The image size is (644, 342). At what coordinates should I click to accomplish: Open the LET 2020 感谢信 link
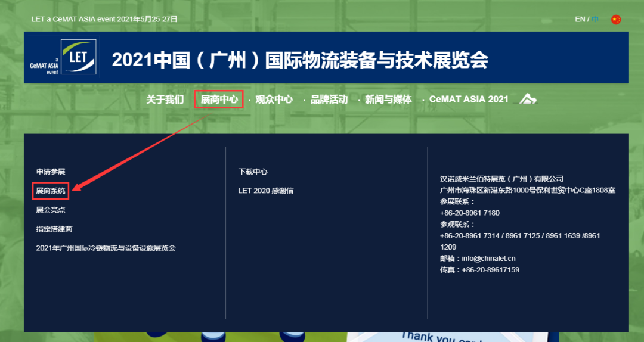tap(266, 191)
